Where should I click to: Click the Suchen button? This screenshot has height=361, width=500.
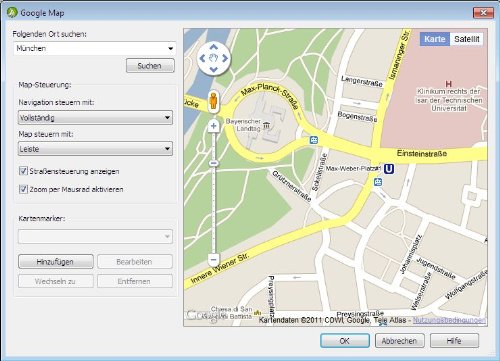point(150,66)
